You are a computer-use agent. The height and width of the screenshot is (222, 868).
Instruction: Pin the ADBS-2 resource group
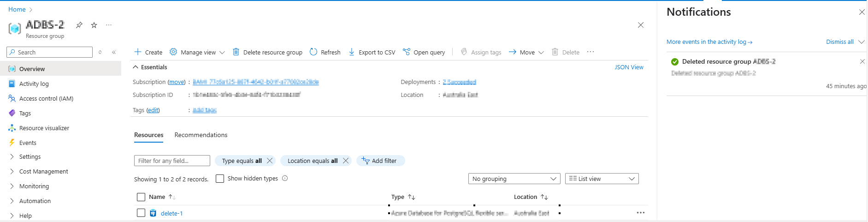pos(79,25)
